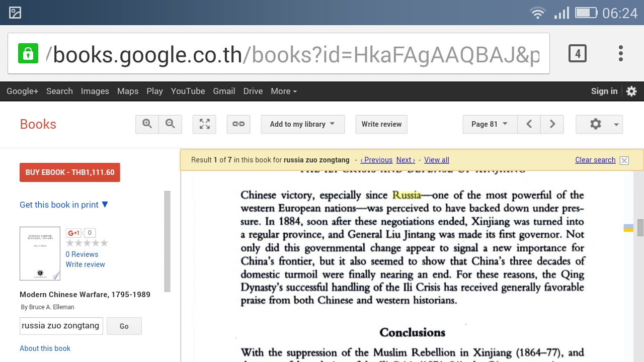The image size is (644, 362).
Task: Go to next page arrow
Action: [x=552, y=124]
